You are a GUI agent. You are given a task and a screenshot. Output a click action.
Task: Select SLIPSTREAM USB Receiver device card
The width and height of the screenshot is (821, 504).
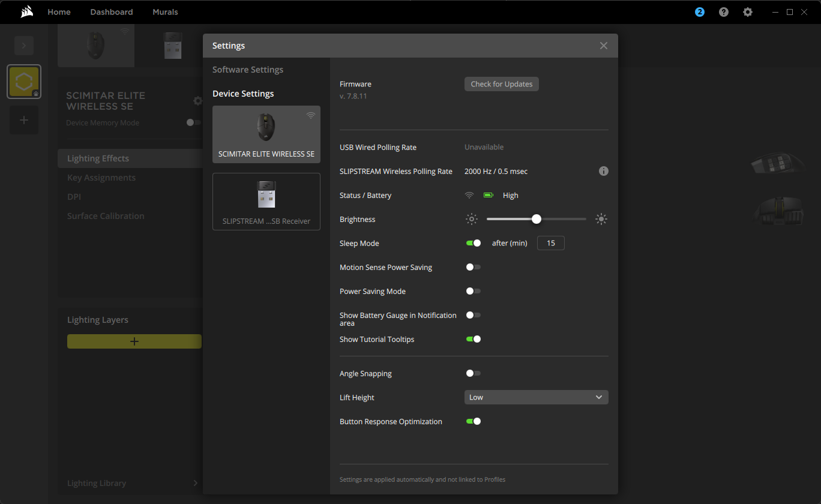[266, 202]
